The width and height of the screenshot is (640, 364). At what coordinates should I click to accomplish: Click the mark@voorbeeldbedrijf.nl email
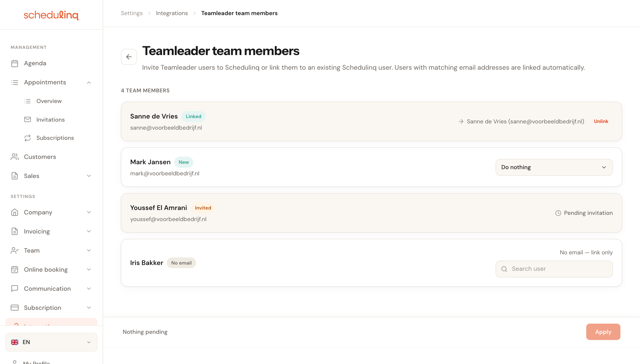coord(165,174)
